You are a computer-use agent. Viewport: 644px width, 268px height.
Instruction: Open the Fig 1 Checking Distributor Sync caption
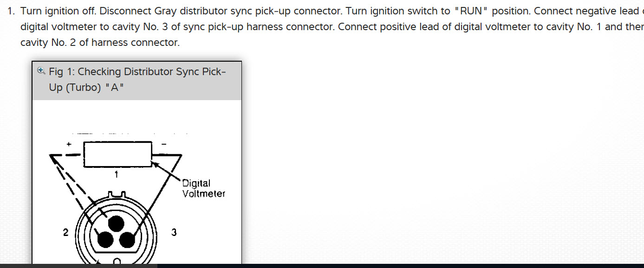tap(137, 72)
